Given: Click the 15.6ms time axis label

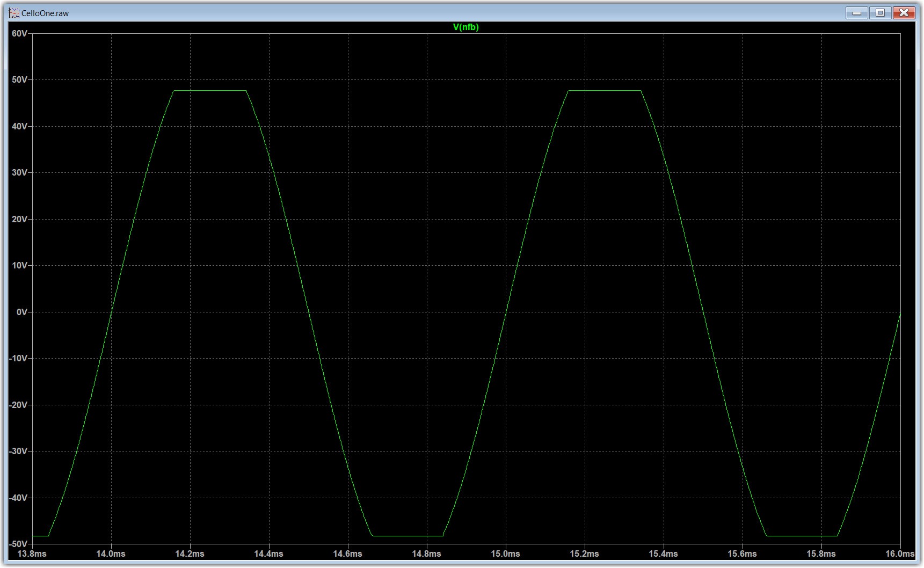Looking at the screenshot, I should coord(743,554).
